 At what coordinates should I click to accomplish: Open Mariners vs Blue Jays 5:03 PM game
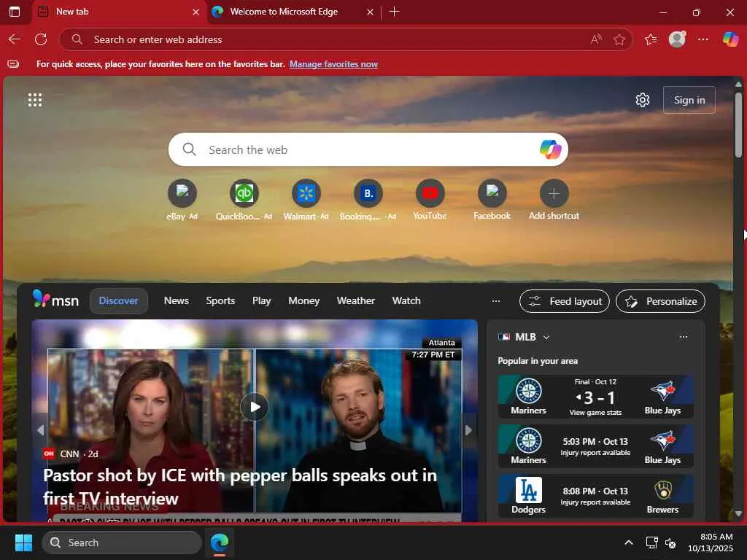595,446
